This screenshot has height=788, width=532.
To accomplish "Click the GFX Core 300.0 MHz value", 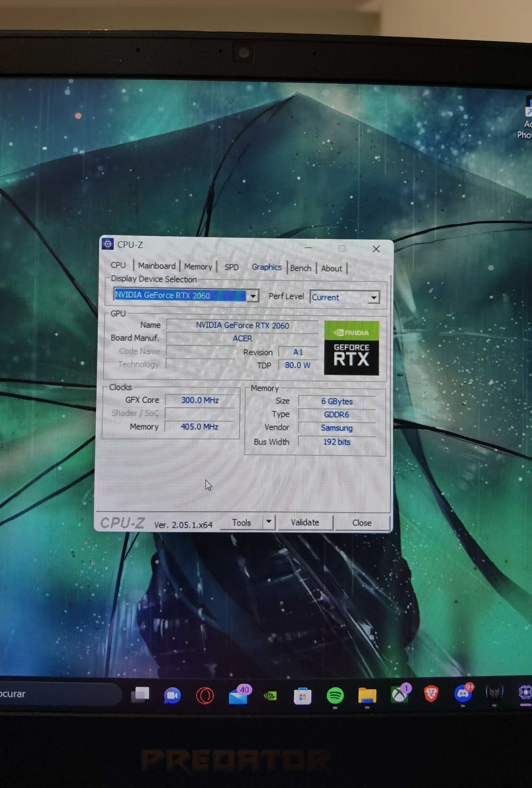I will click(200, 400).
